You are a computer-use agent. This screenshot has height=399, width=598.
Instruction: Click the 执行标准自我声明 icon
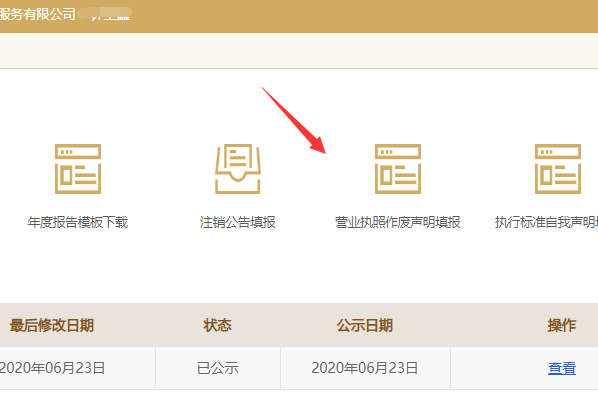click(x=558, y=169)
